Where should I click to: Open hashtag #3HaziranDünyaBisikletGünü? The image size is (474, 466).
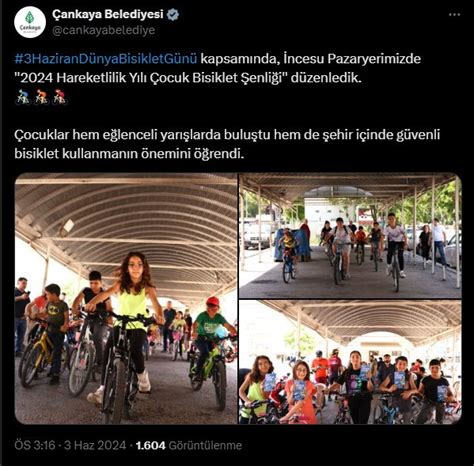pyautogui.click(x=106, y=59)
